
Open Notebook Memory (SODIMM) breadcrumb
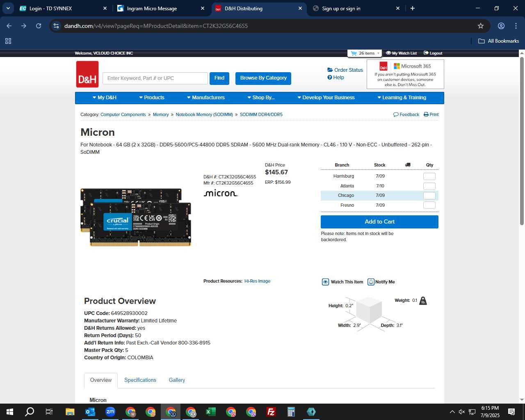coord(204,115)
